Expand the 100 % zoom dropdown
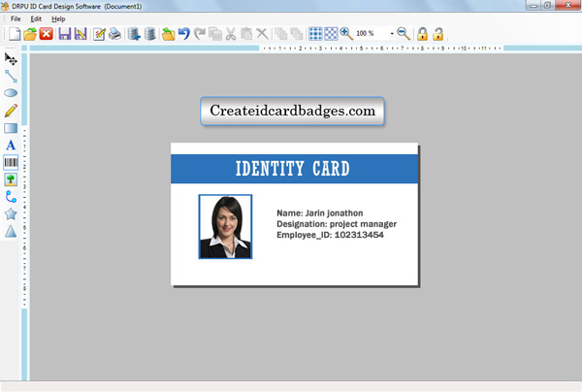The image size is (582, 392). [392, 34]
